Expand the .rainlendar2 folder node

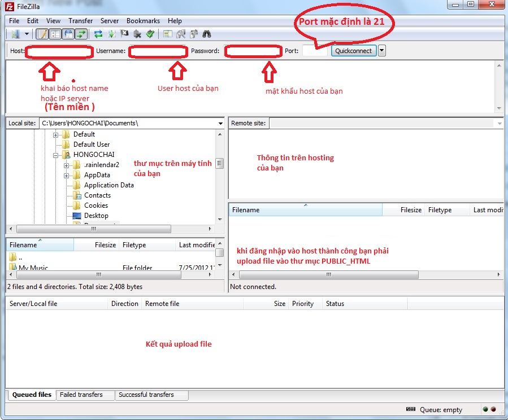point(67,165)
